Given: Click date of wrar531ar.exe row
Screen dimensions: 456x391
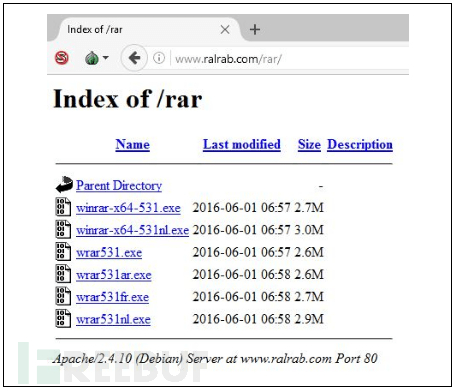Looking at the screenshot, I should (x=242, y=275).
